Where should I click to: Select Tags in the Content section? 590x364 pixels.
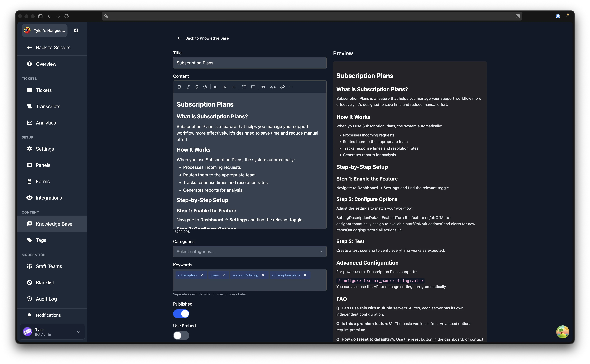coord(52,240)
